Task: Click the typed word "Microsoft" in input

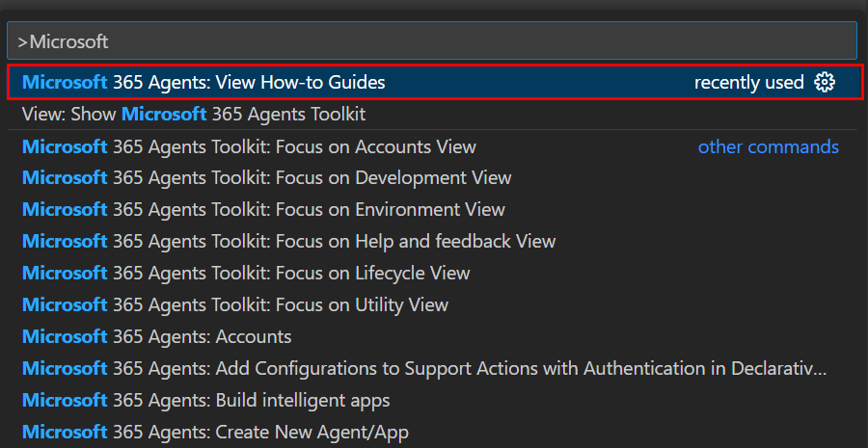Action: tap(69, 41)
